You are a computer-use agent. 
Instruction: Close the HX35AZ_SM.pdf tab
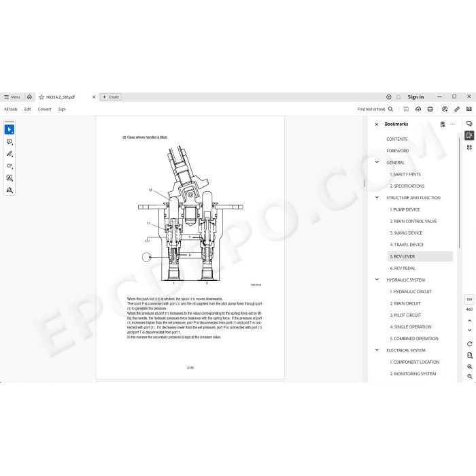(94, 97)
